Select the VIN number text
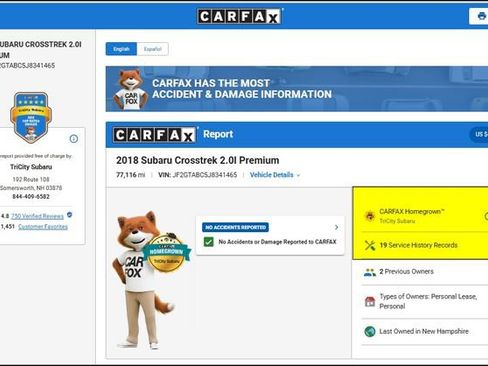 pos(205,175)
